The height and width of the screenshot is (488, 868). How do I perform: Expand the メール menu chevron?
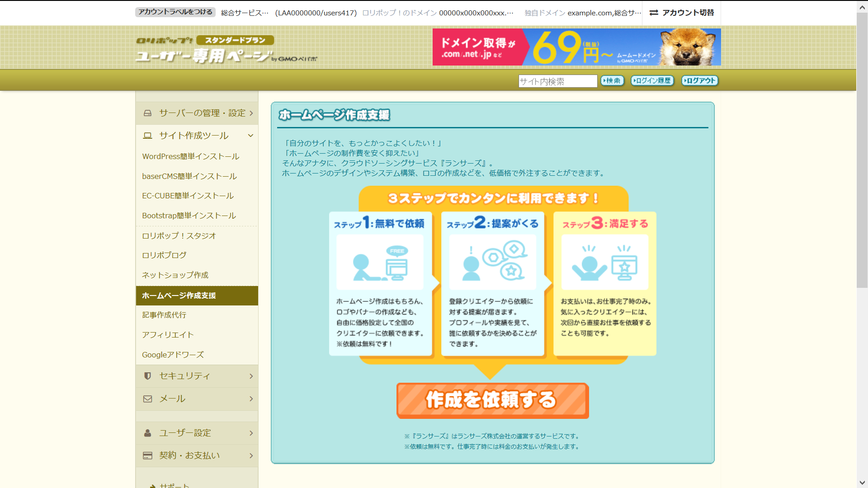coord(251,399)
